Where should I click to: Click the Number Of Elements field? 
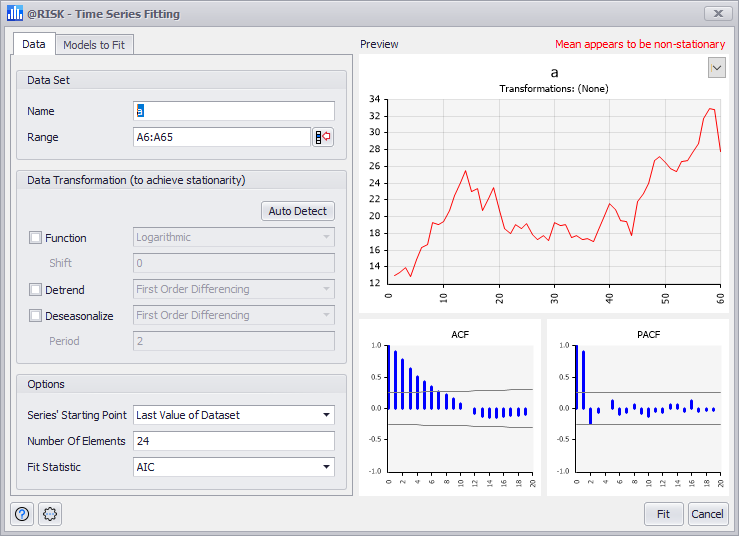pos(234,441)
